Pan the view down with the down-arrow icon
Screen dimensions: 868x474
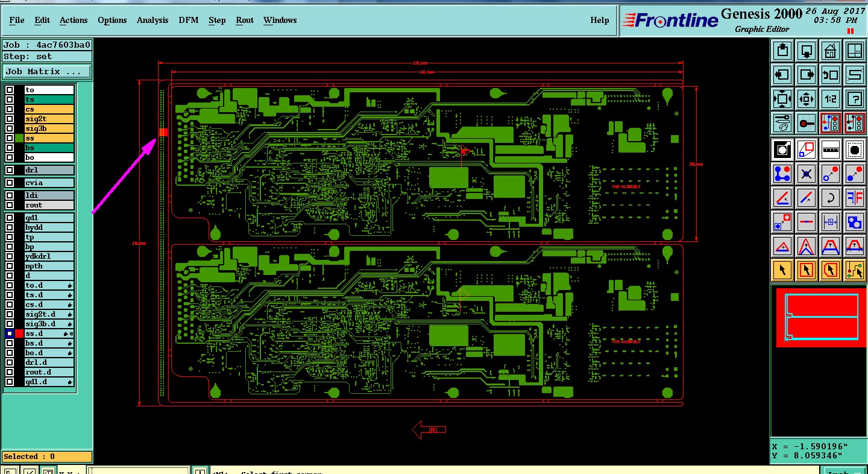pyautogui.click(x=807, y=51)
